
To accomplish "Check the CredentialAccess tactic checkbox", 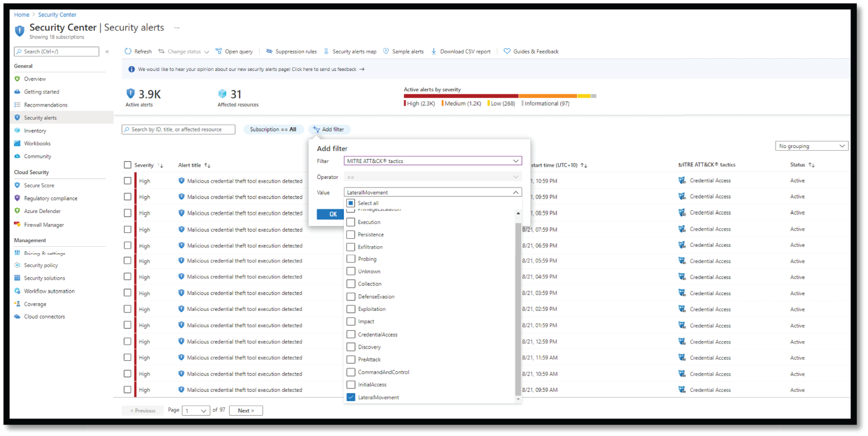I will point(351,335).
